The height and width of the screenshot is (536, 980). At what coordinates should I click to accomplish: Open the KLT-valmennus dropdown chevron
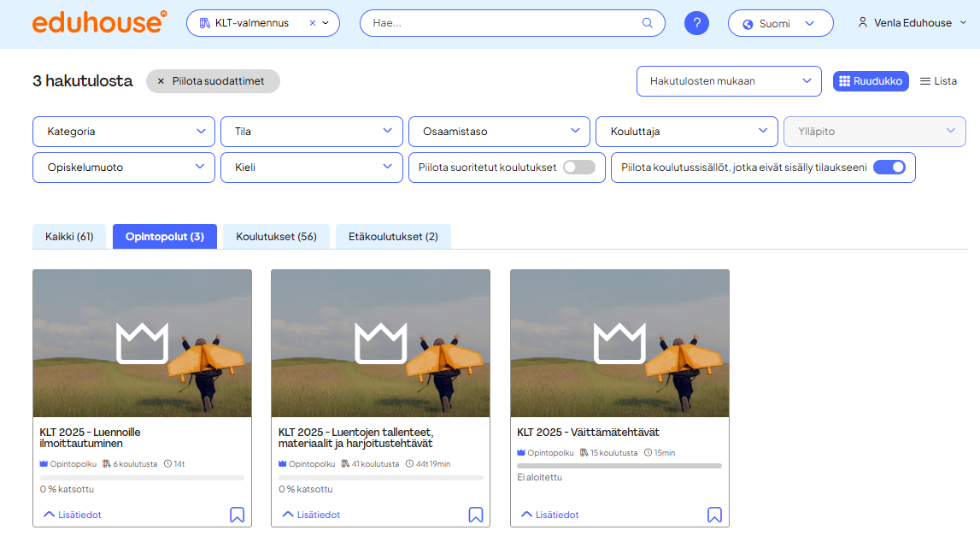[x=326, y=23]
